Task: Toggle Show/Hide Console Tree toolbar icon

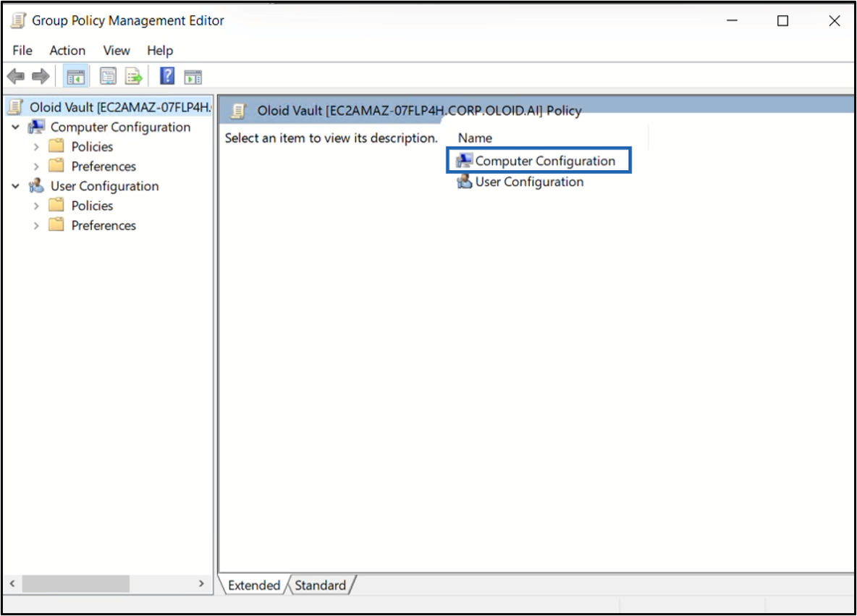Action: [75, 77]
